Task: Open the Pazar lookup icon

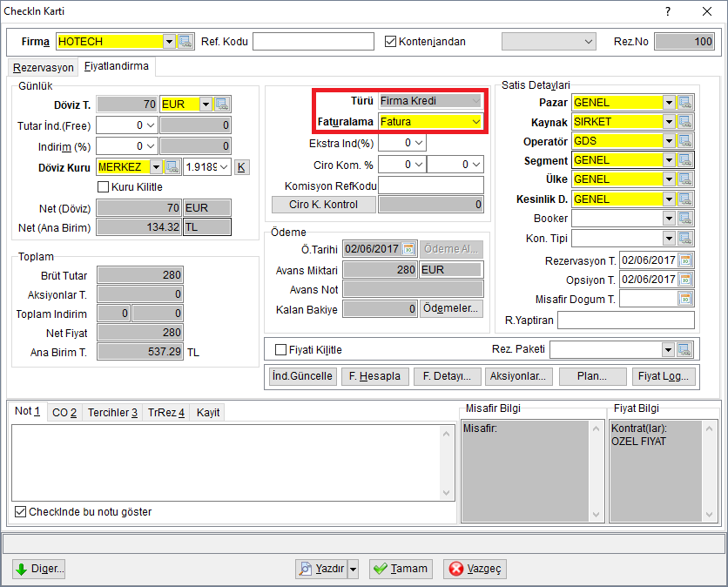Action: tap(685, 103)
